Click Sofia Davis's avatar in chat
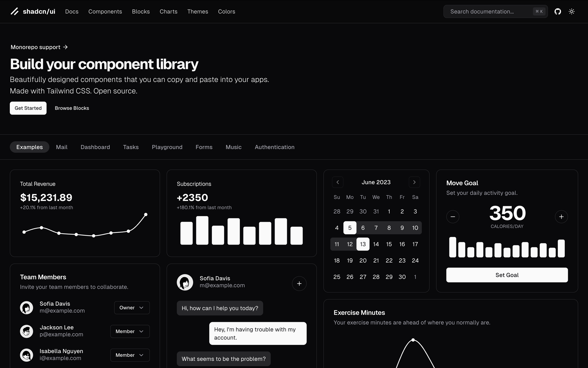Viewport: 588px width, 368px height. [185, 282]
